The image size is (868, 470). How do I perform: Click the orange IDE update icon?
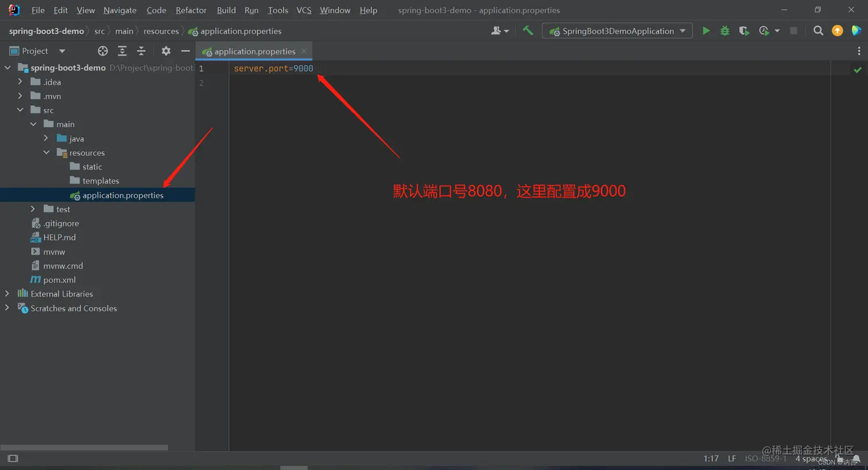(x=838, y=31)
